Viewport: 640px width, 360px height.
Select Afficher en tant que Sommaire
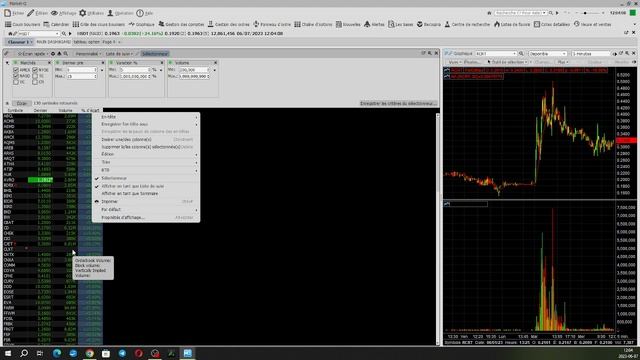146,193
